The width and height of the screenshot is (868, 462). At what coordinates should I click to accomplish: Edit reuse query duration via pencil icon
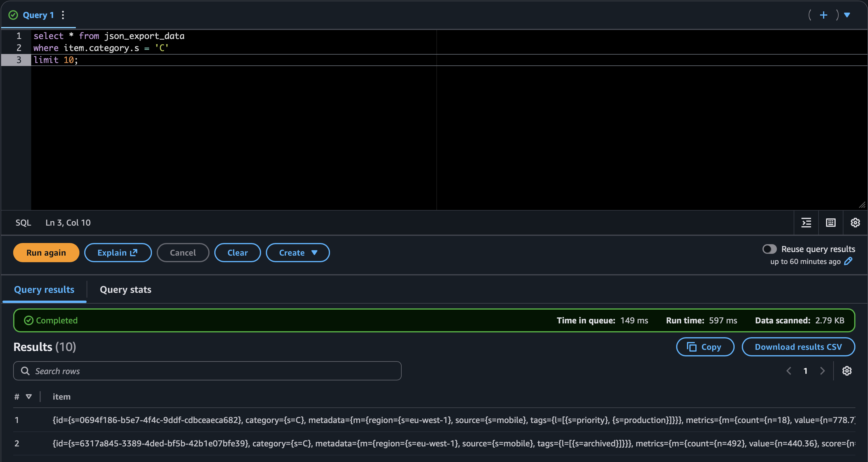[848, 261]
